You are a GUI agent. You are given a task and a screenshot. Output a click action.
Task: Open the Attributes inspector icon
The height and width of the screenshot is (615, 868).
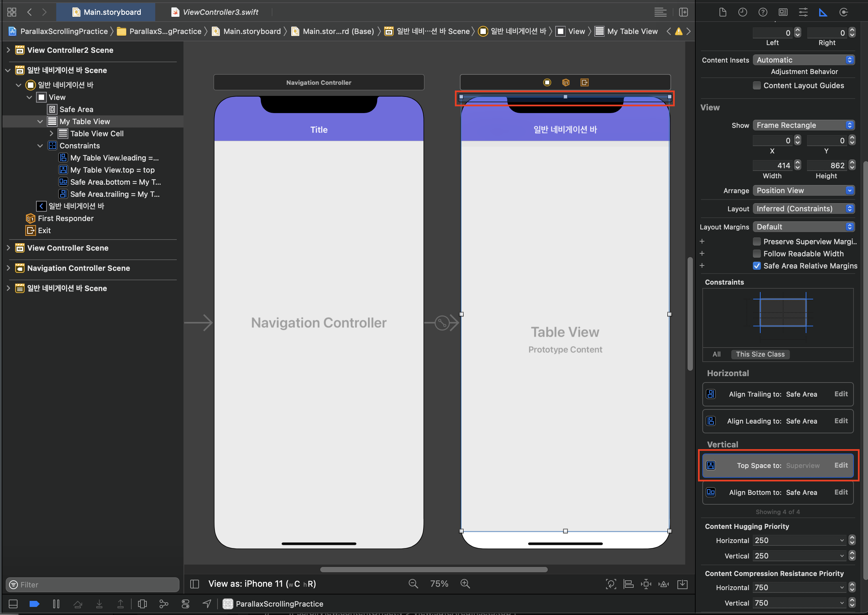click(803, 12)
